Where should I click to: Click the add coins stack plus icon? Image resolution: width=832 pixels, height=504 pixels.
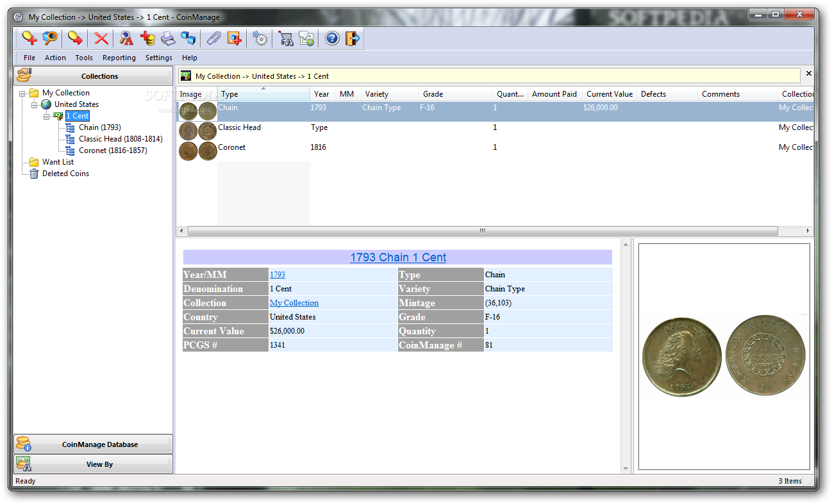tap(147, 38)
